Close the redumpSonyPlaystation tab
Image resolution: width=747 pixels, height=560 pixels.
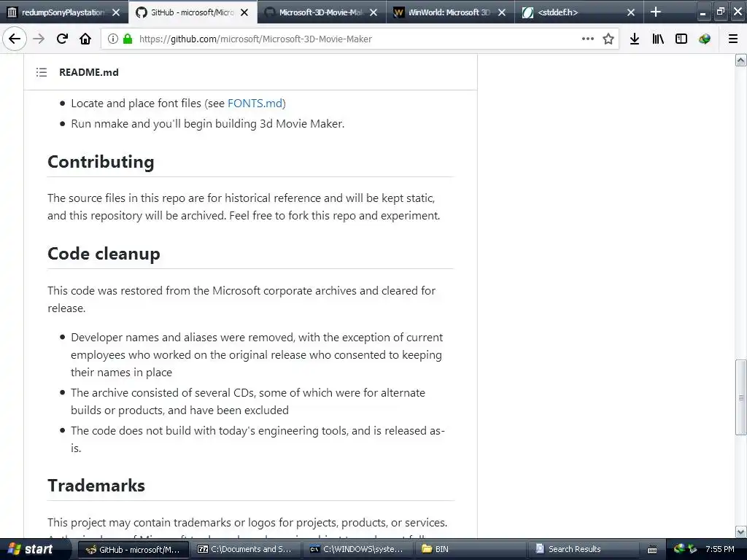coord(116,12)
